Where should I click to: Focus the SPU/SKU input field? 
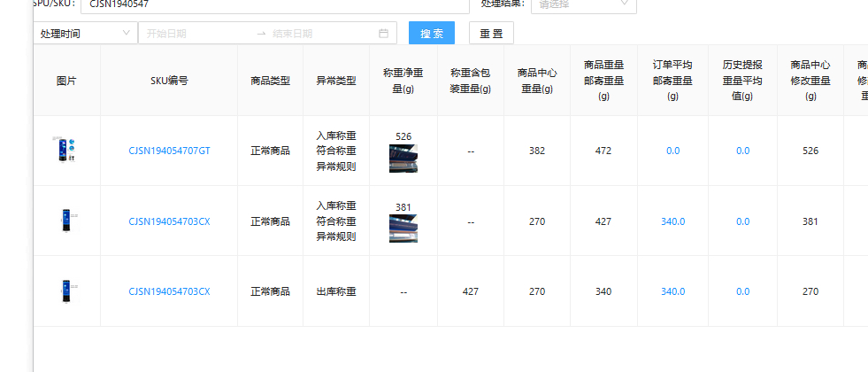point(275,4)
